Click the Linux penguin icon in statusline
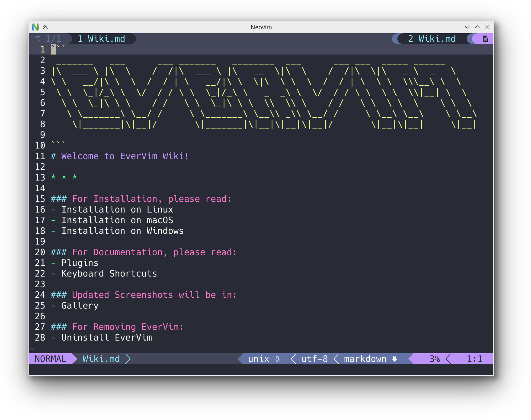 click(x=277, y=359)
